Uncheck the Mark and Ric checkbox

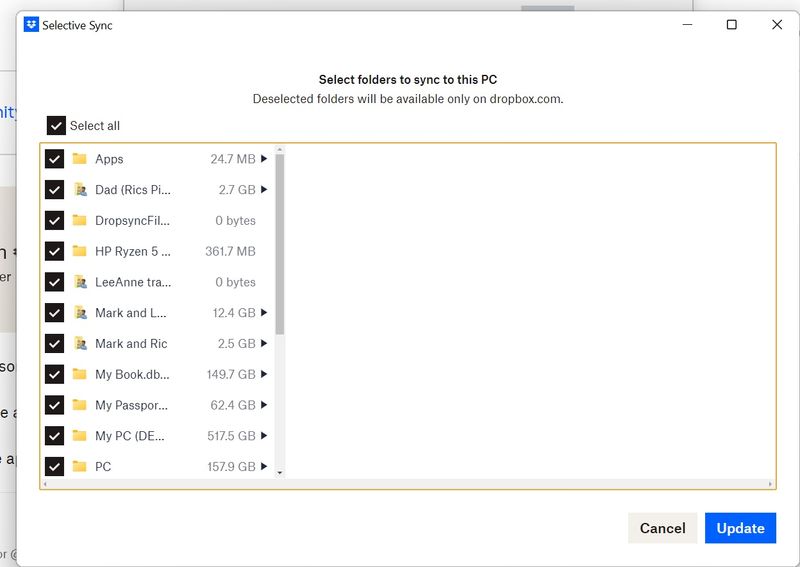[54, 343]
